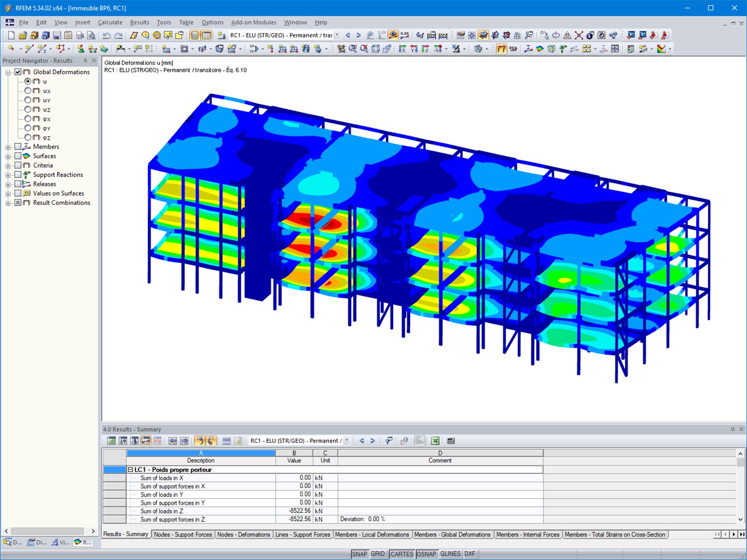The width and height of the screenshot is (747, 560).
Task: Click the print preview icon
Action: [x=91, y=35]
